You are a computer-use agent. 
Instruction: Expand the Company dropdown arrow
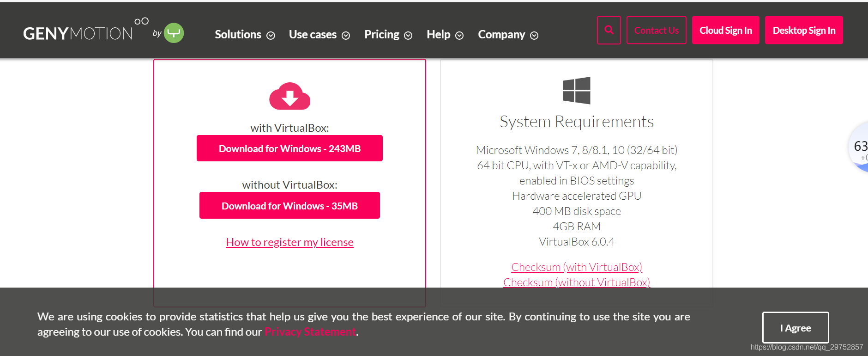pos(534,36)
